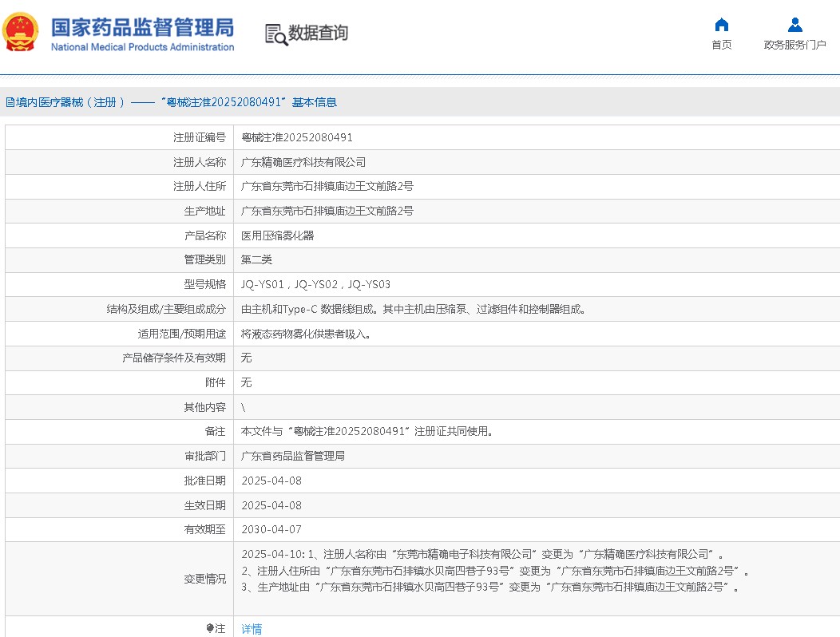Screen dimensions: 840x637
Task: Click the house-shaped 首页 icon
Action: coord(721,25)
